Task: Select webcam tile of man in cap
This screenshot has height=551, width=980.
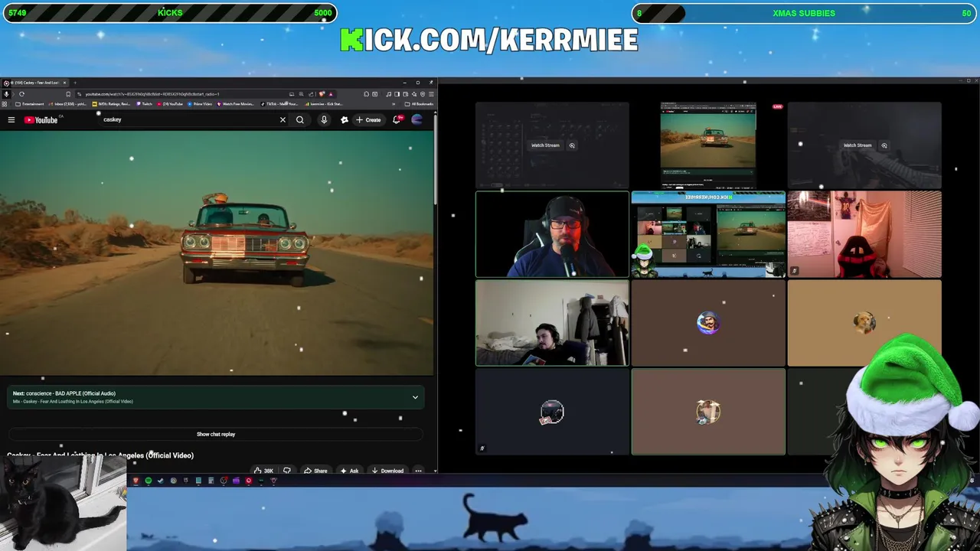Action: point(552,234)
